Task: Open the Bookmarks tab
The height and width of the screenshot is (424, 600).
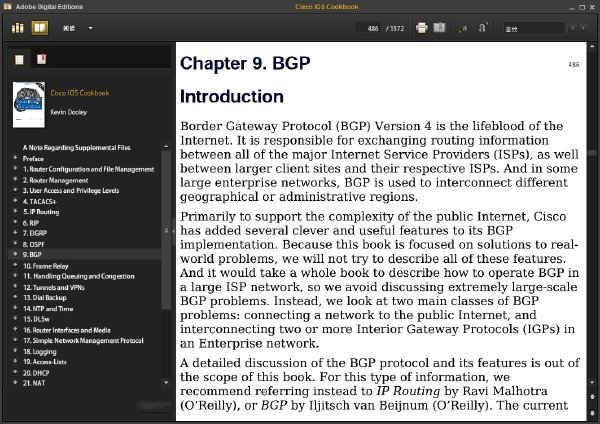Action: pos(41,59)
